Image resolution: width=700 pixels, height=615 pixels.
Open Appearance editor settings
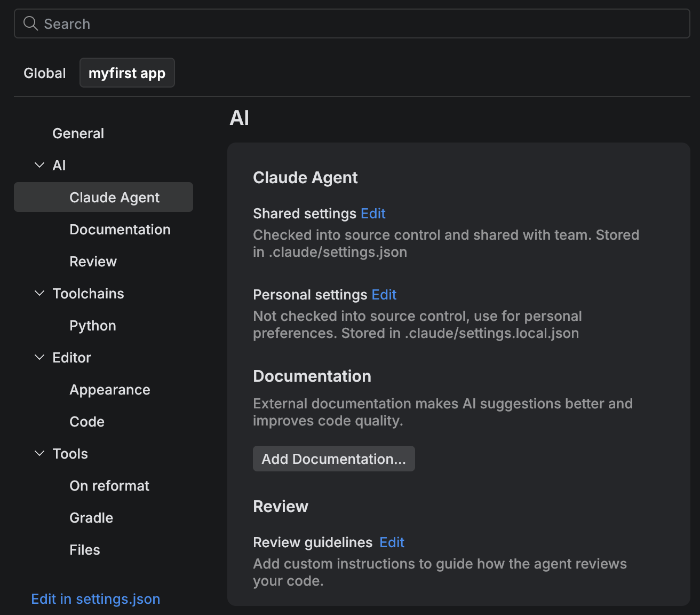pos(109,389)
